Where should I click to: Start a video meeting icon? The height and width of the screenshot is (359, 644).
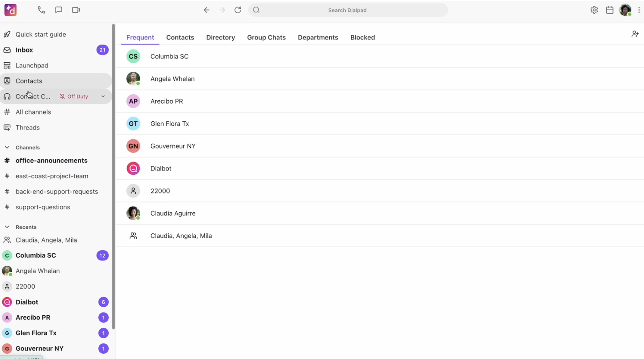[x=76, y=10]
